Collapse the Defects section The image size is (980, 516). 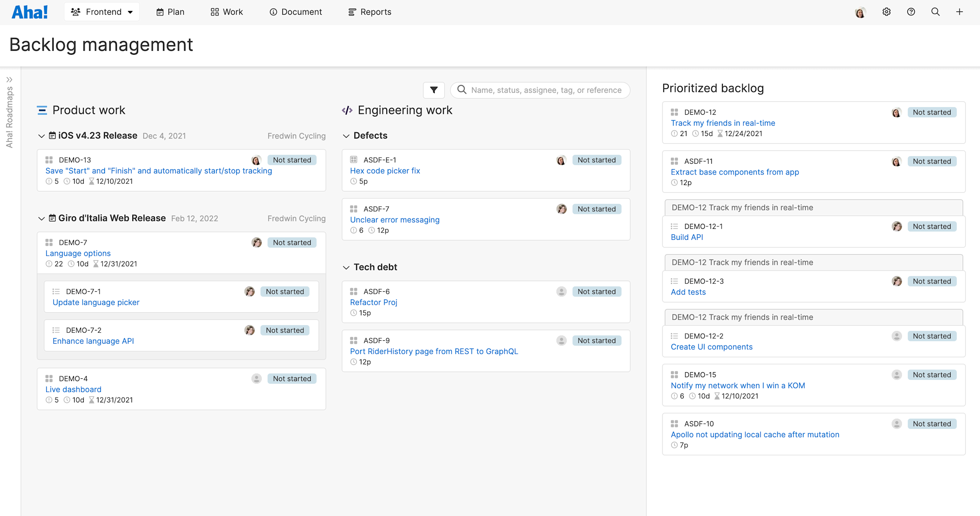[x=346, y=136]
